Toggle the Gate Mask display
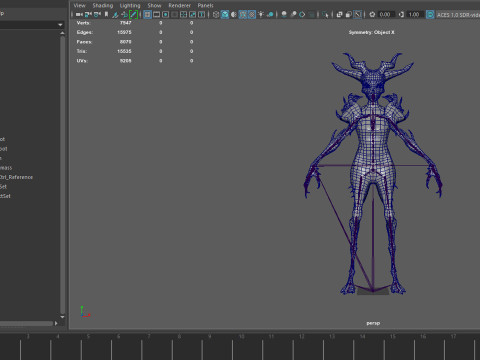480x360 pixels. (x=174, y=14)
